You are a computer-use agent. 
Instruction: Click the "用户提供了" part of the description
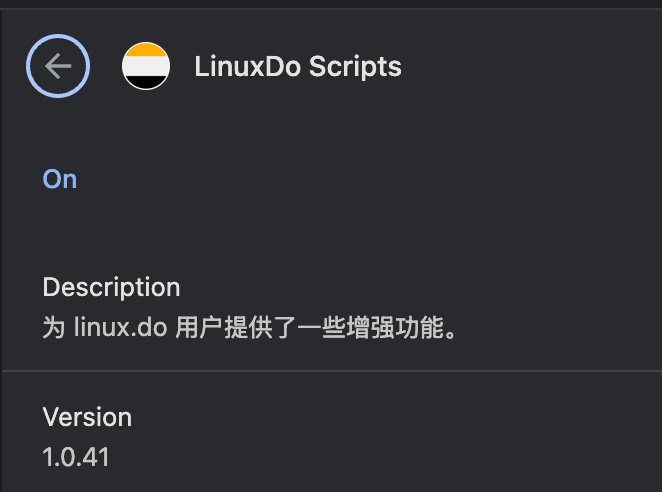(x=236, y=327)
